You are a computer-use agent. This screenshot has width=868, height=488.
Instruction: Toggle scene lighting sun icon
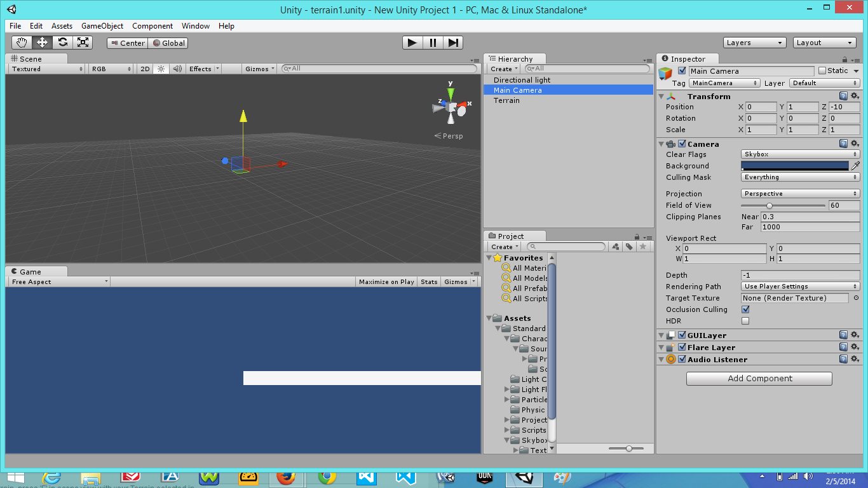pyautogui.click(x=161, y=69)
